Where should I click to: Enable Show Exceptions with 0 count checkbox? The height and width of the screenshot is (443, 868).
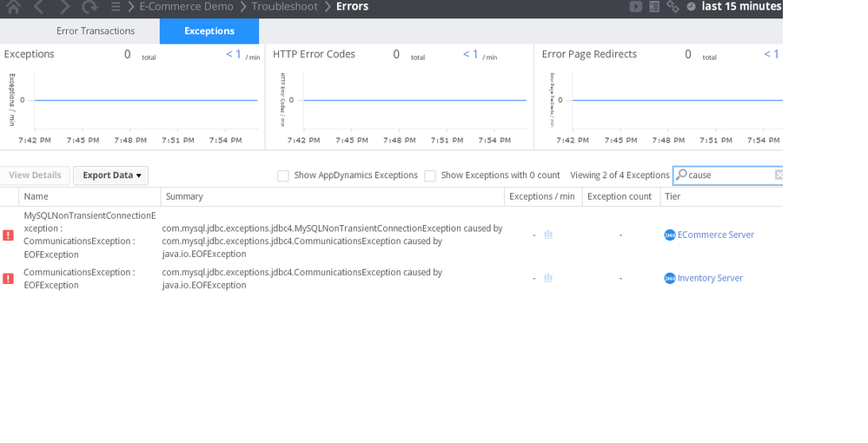pos(429,175)
